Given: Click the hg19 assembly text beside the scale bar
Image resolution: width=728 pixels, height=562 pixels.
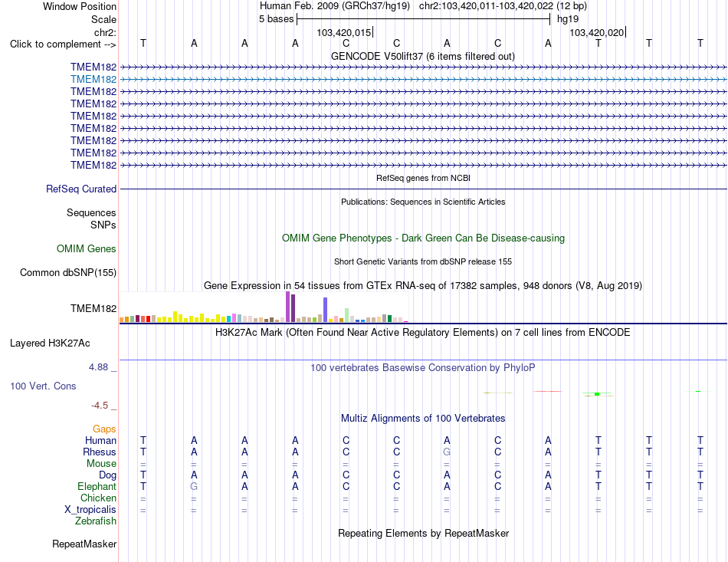Looking at the screenshot, I should point(568,19).
